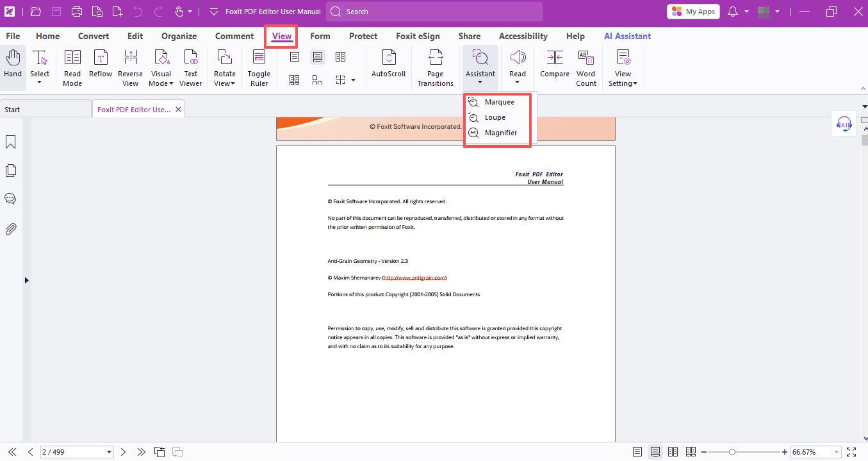Expand the Rotate View dropdown
The width and height of the screenshot is (868, 461).
tap(233, 83)
